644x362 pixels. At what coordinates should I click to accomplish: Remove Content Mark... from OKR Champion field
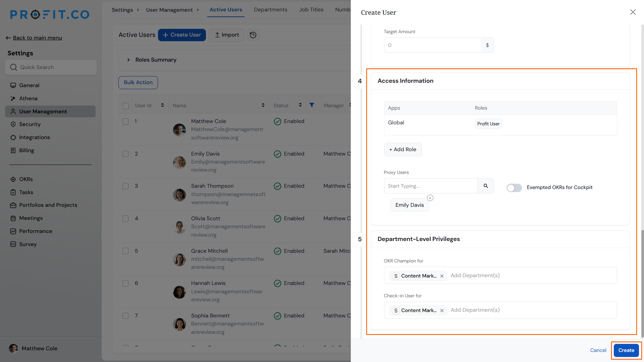(442, 276)
